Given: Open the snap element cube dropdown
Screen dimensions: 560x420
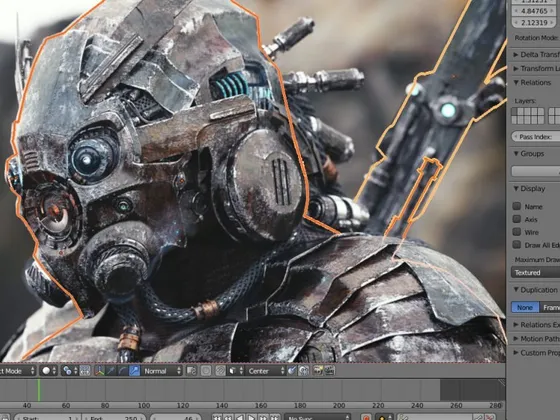Looking at the screenshot, I should tap(236, 371).
